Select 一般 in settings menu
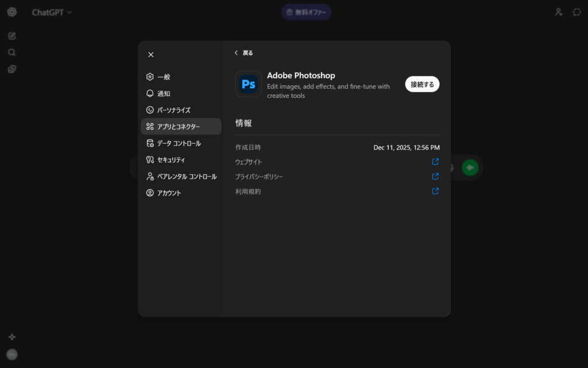The width and height of the screenshot is (588, 368). [164, 77]
